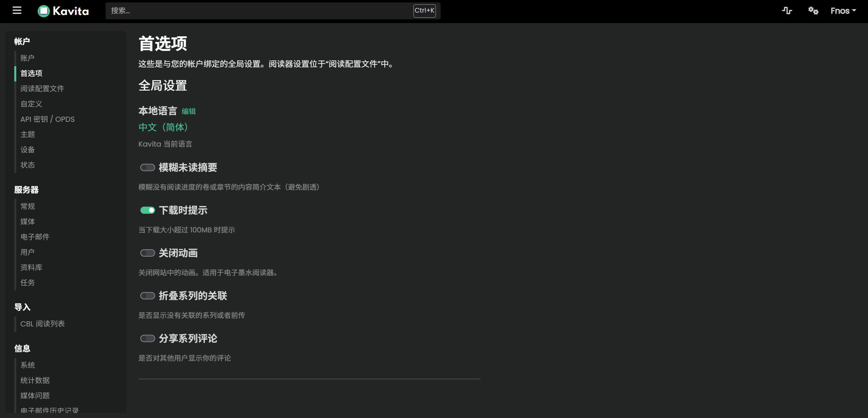Viewport: 868px width, 418px height.
Task: Click the 中文（简体）language value
Action: pos(163,127)
